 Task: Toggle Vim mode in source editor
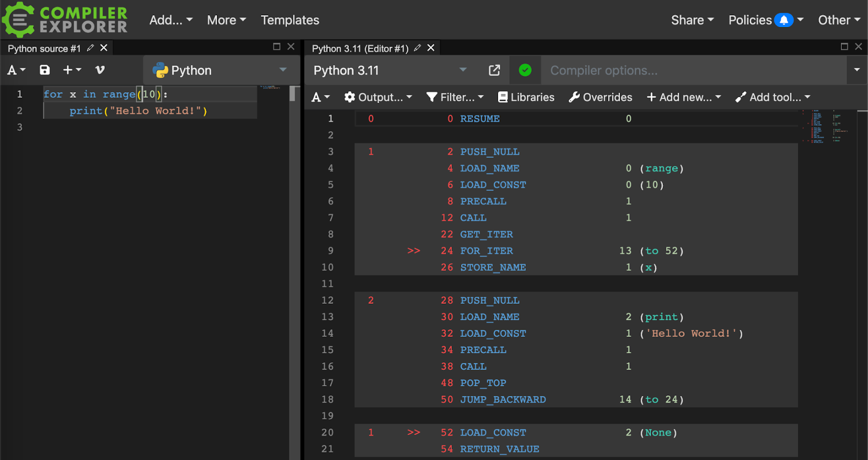(100, 70)
